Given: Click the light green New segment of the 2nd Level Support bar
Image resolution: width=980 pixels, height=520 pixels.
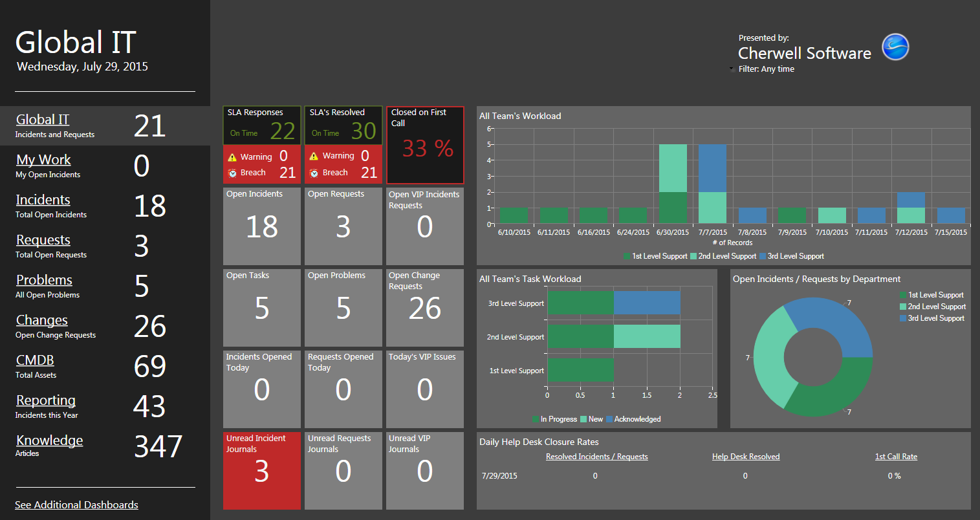Looking at the screenshot, I should pyautogui.click(x=647, y=336).
